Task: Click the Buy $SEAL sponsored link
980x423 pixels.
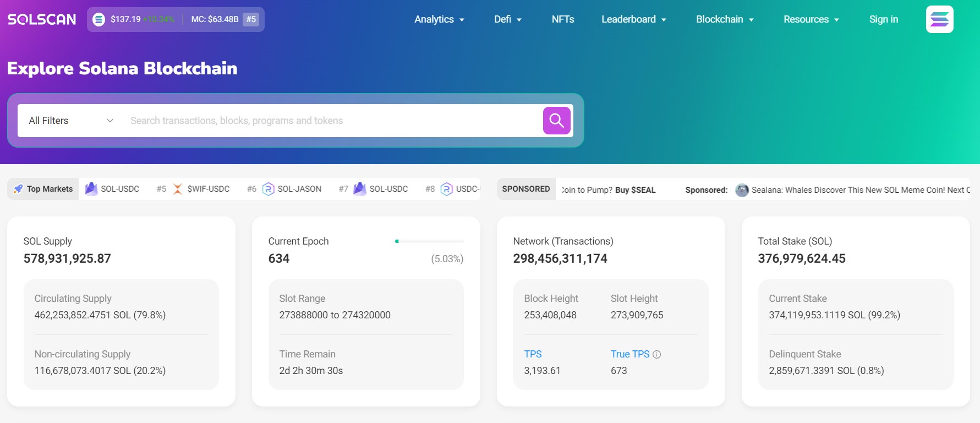Action: tap(635, 190)
